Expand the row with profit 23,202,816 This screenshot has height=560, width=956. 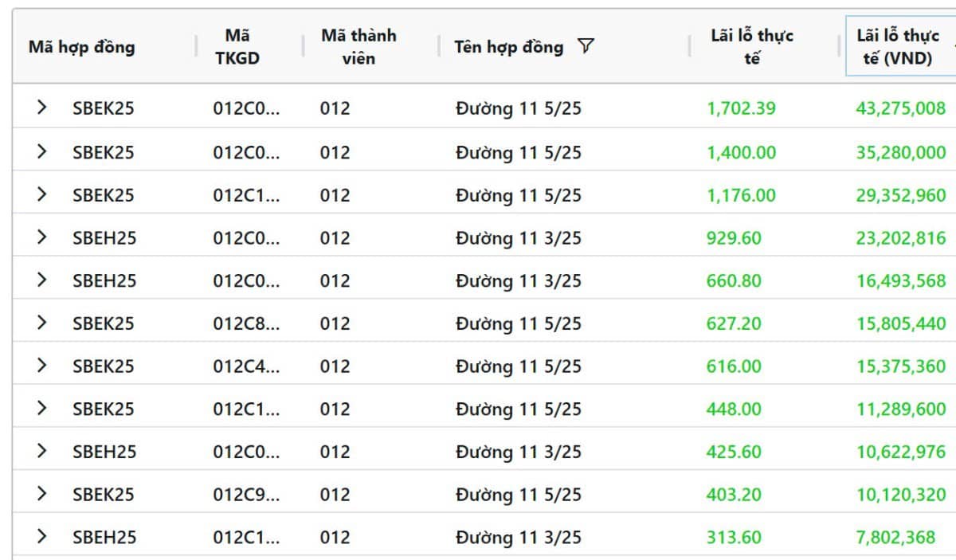pos(42,237)
